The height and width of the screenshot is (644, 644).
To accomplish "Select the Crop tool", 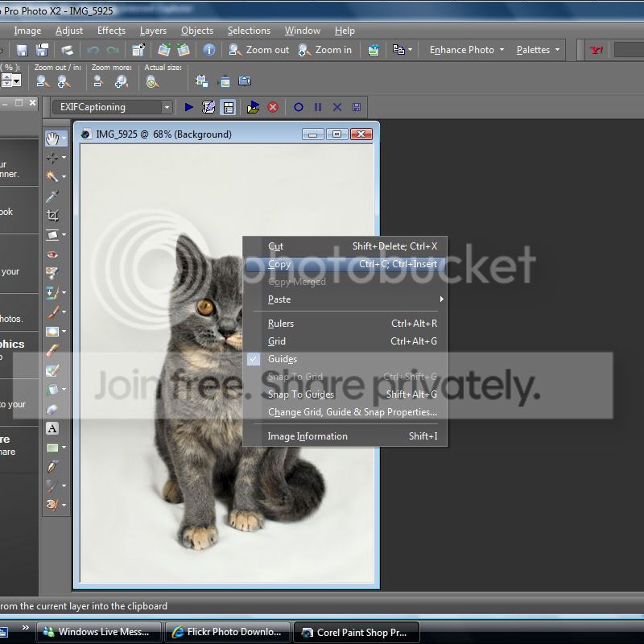I will (52, 216).
